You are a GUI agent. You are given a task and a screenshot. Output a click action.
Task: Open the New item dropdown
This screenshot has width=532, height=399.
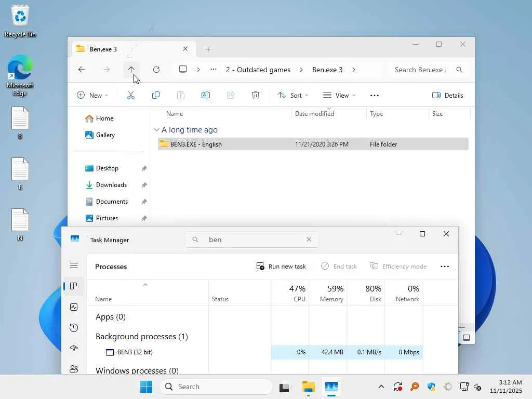(92, 96)
